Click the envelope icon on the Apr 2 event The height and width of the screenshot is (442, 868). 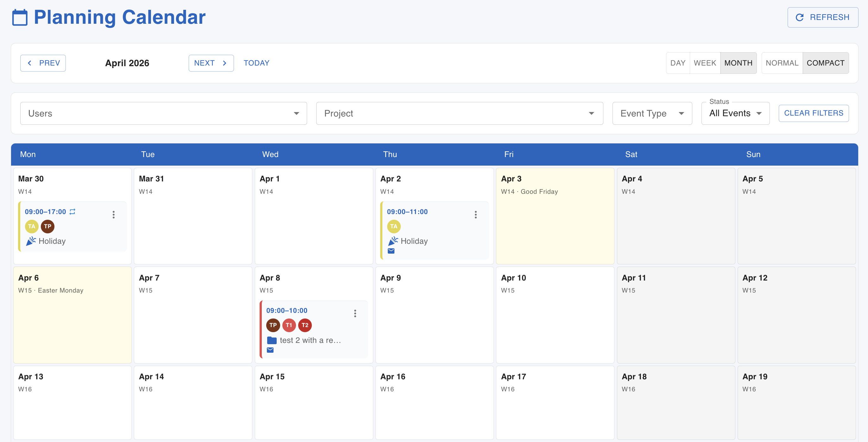coord(391,250)
